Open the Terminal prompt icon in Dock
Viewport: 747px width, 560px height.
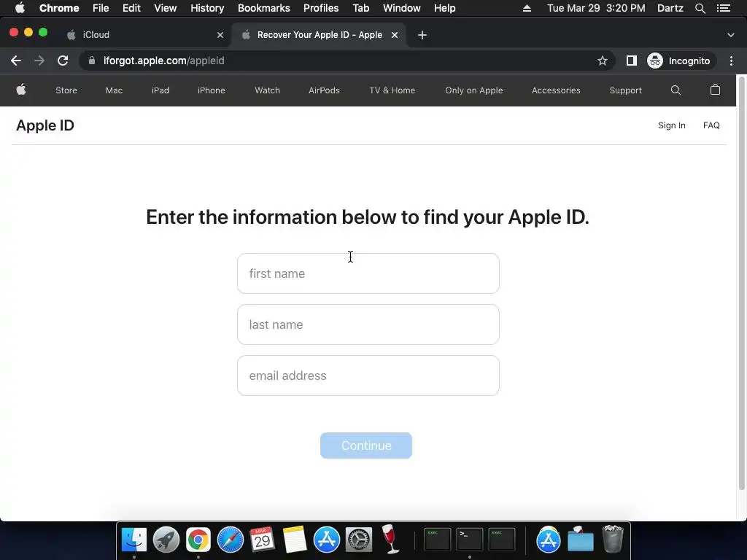[470, 540]
